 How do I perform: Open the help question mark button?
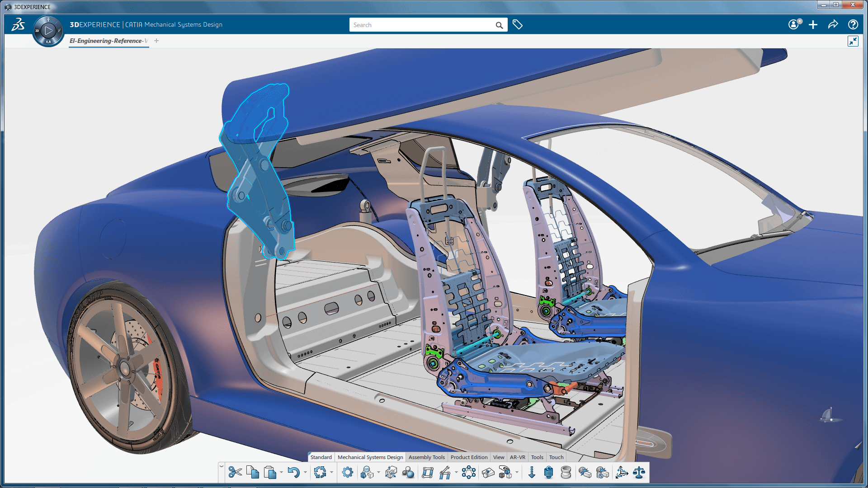[x=853, y=25]
